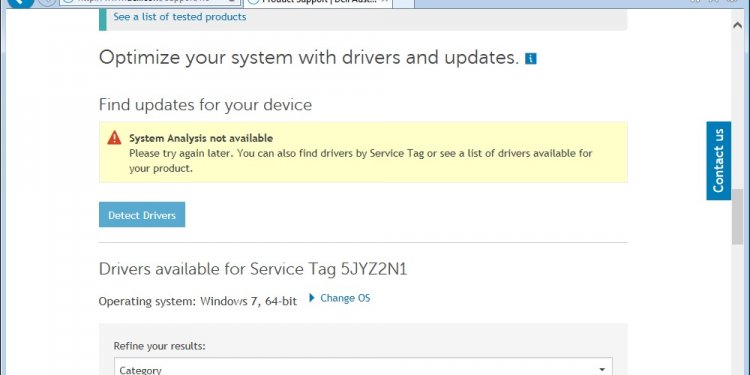Click the red warning triangle icon
This screenshot has height=375, width=750.
click(x=114, y=138)
